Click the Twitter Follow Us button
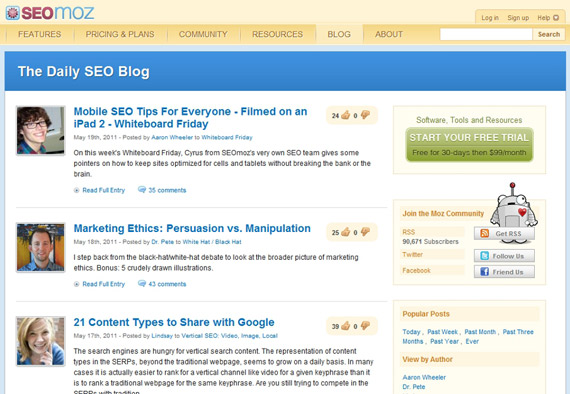570x394 pixels. [504, 256]
